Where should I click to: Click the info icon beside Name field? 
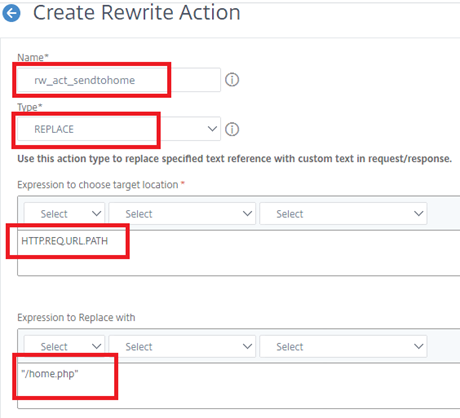tap(232, 80)
